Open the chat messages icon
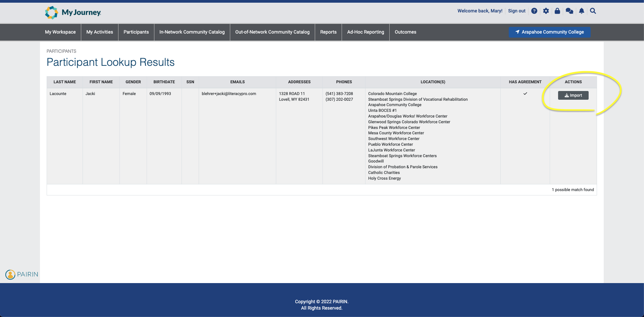644x317 pixels. [569, 11]
